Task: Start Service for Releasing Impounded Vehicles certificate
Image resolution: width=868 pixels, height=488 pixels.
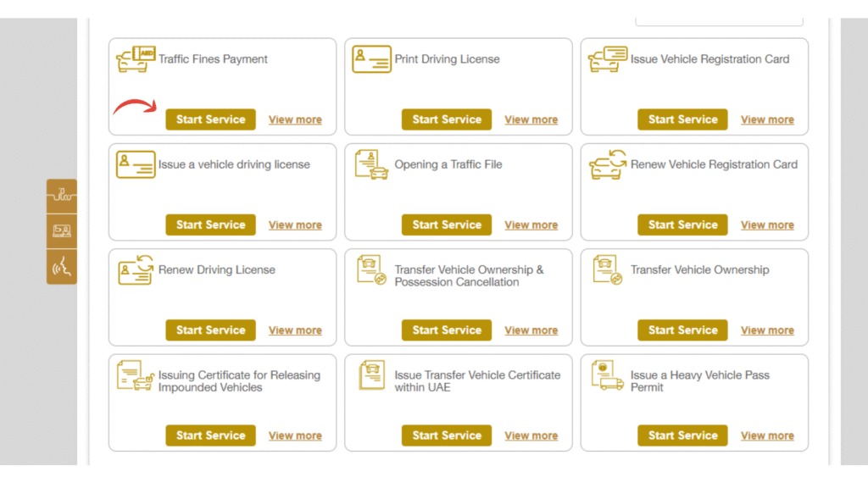Action: tap(210, 435)
